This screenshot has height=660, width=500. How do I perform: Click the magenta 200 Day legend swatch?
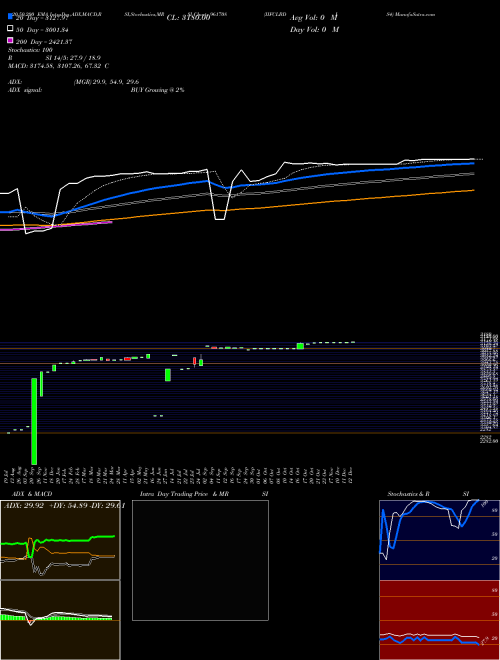point(10,40)
